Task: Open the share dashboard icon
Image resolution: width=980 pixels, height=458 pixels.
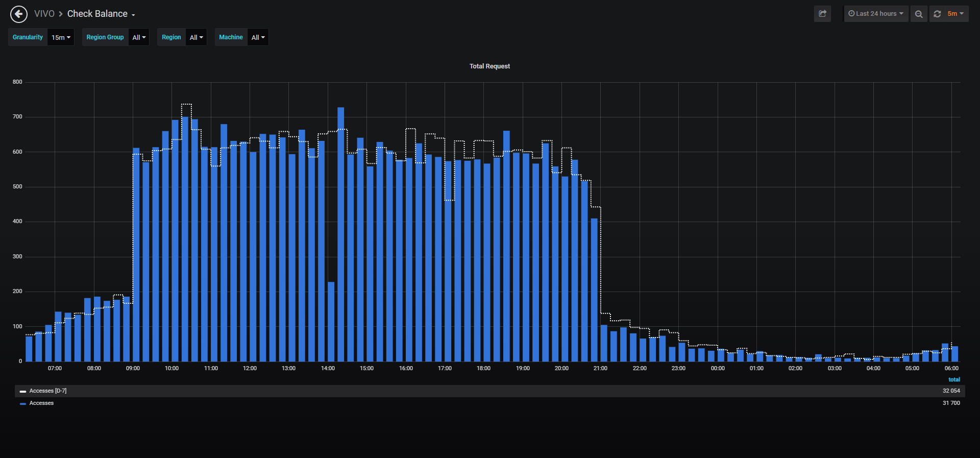Action: point(822,14)
